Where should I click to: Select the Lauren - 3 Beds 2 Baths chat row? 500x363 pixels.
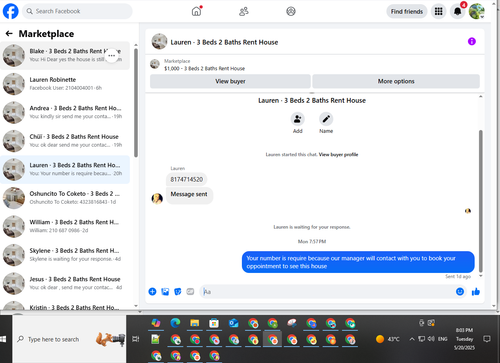65,169
